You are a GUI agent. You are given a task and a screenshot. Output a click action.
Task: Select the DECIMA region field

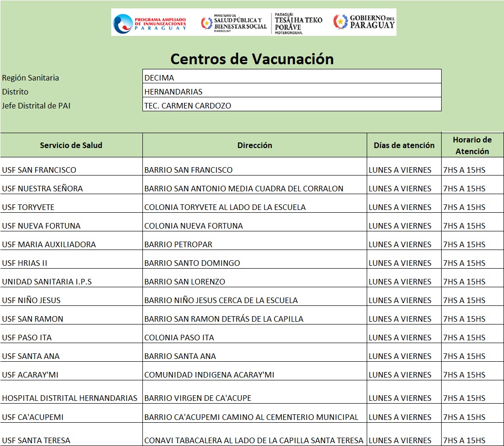pyautogui.click(x=292, y=77)
